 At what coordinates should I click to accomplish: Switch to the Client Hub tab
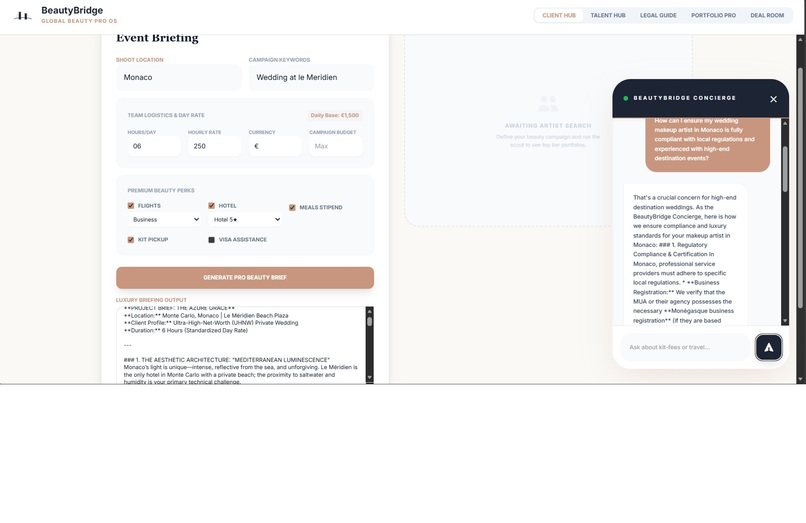(559, 15)
